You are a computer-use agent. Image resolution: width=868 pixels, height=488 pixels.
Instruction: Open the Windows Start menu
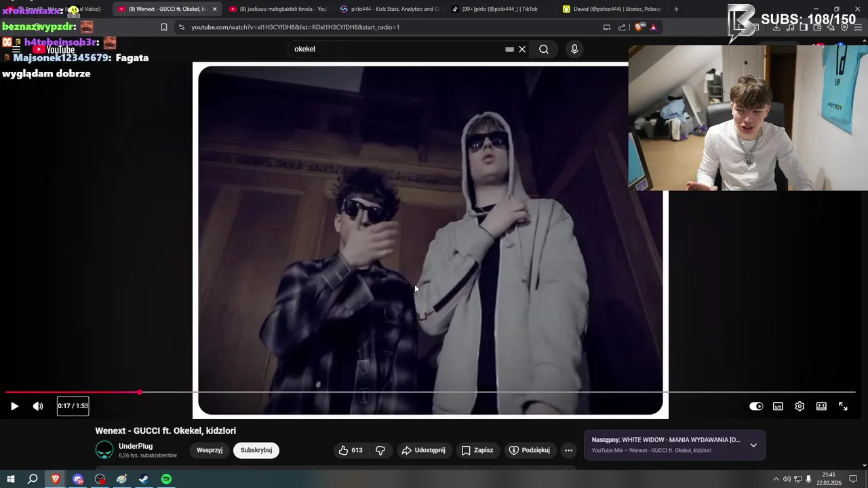10,479
